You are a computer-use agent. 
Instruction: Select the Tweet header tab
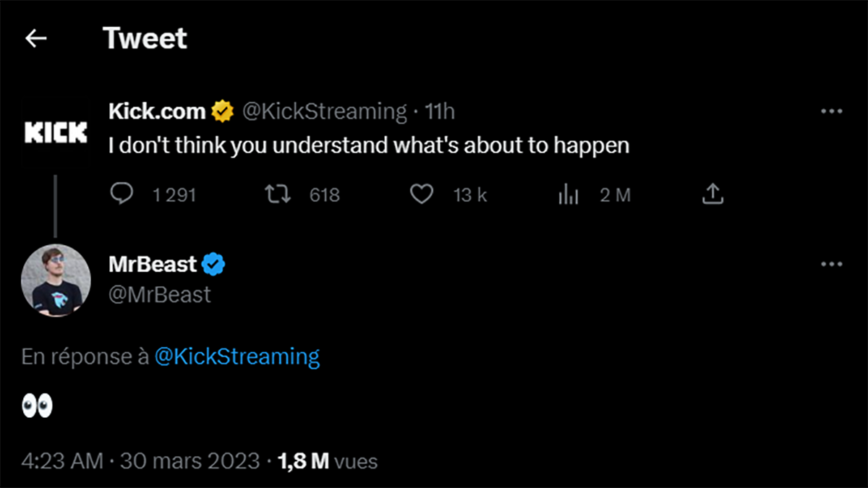point(145,38)
